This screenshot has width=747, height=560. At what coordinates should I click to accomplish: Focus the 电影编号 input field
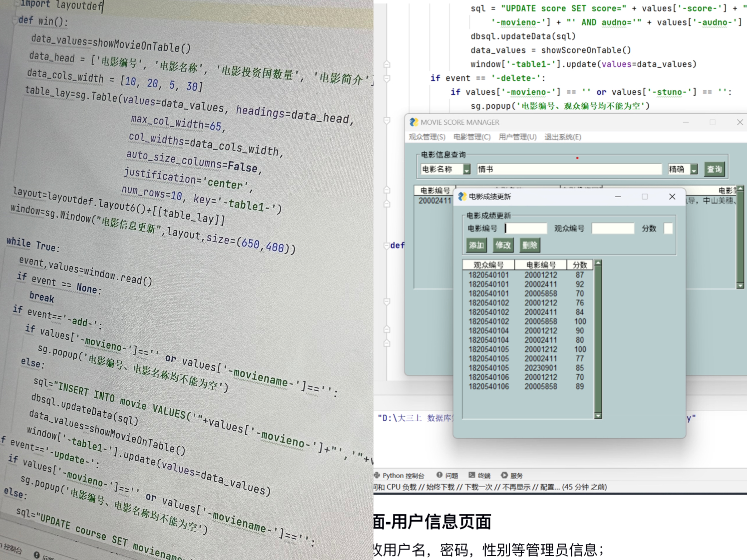point(526,228)
